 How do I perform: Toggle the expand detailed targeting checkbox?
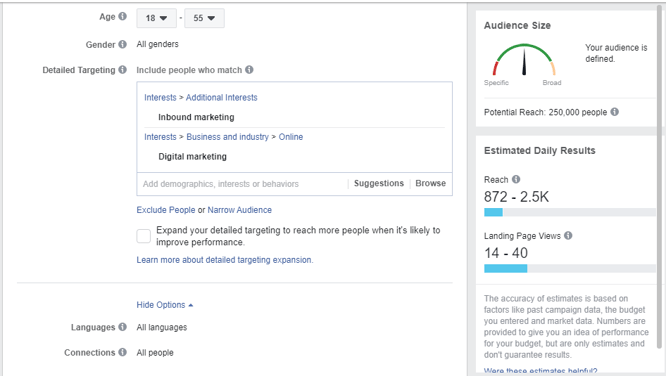point(144,236)
